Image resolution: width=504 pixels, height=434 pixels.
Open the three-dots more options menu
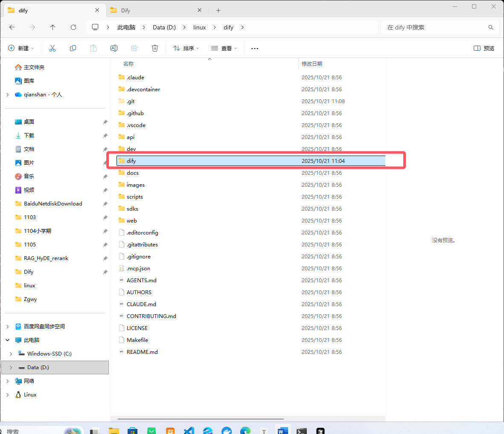(255, 48)
